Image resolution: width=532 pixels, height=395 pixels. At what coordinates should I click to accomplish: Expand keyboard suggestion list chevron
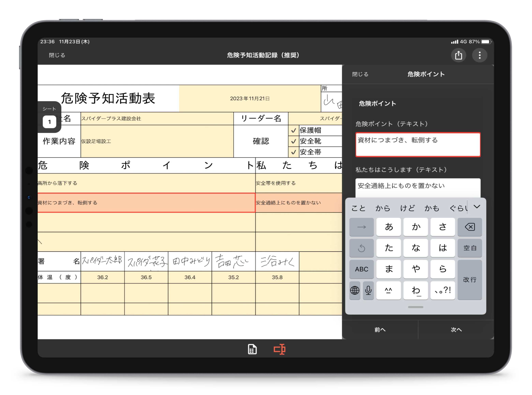click(x=477, y=207)
